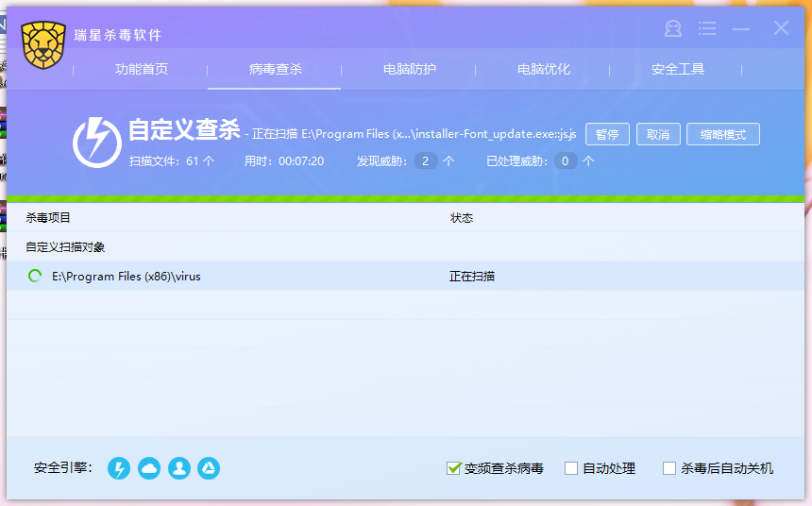Open the 安全工具 tab

pyautogui.click(x=677, y=70)
